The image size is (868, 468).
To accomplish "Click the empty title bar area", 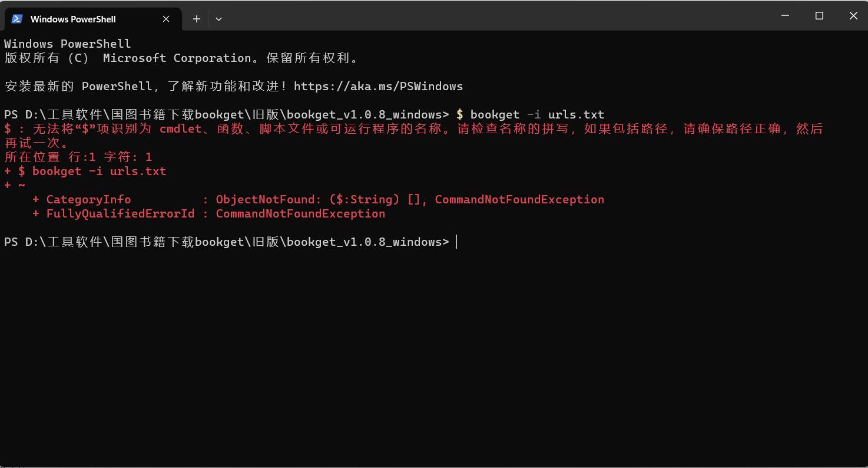I will tap(495, 16).
